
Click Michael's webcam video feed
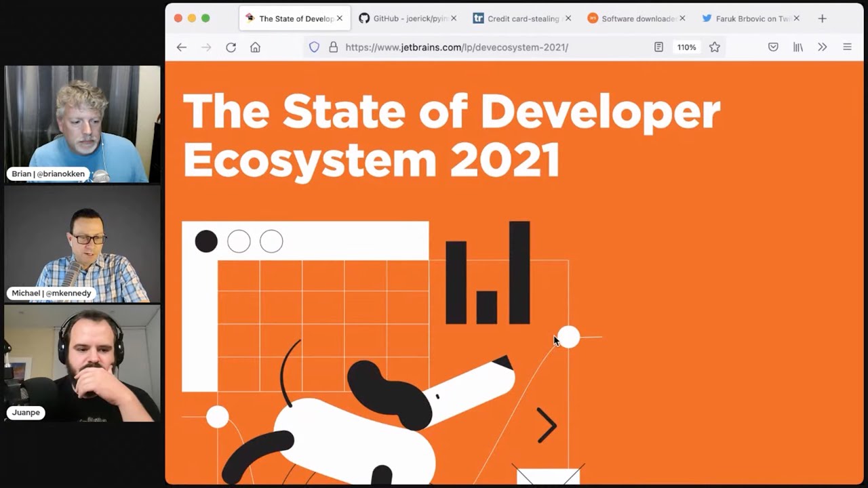pos(82,243)
